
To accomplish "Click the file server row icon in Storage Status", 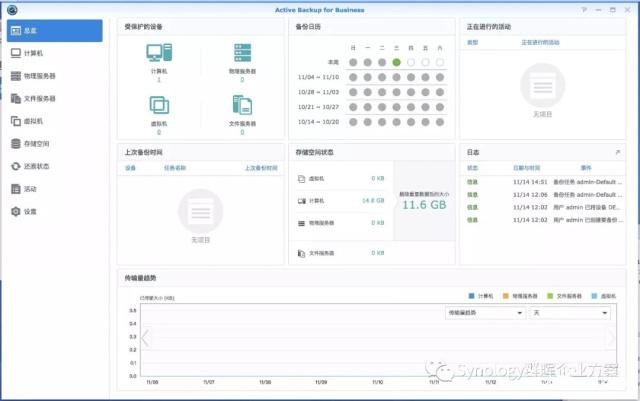I will point(301,253).
